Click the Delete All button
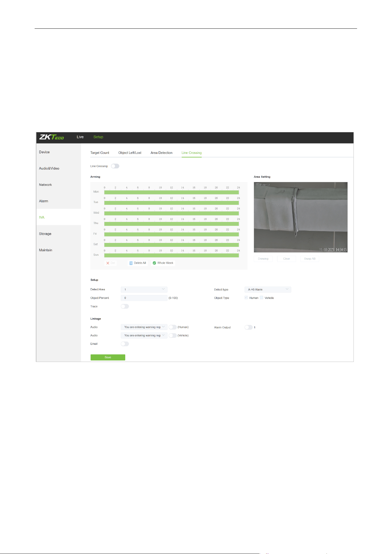 (x=138, y=263)
